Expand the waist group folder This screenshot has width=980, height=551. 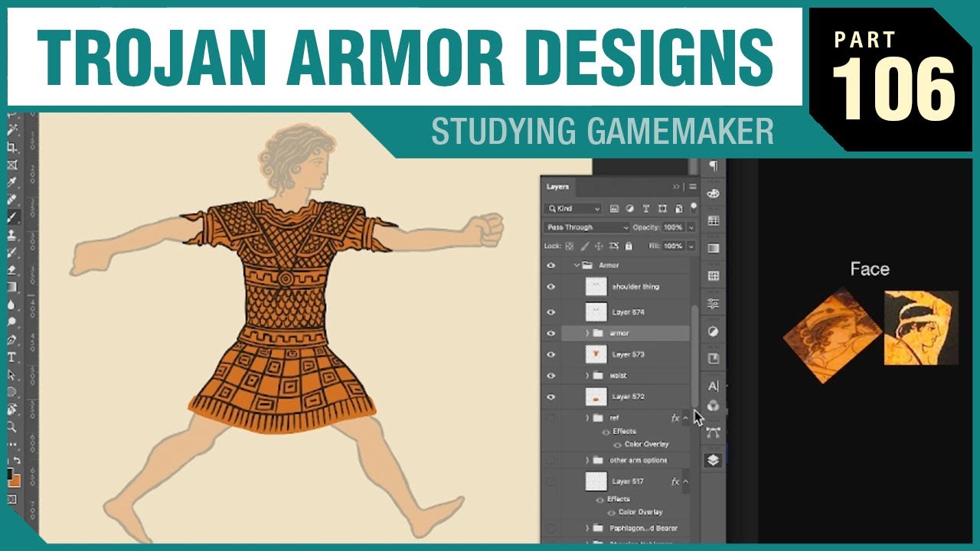click(x=588, y=376)
